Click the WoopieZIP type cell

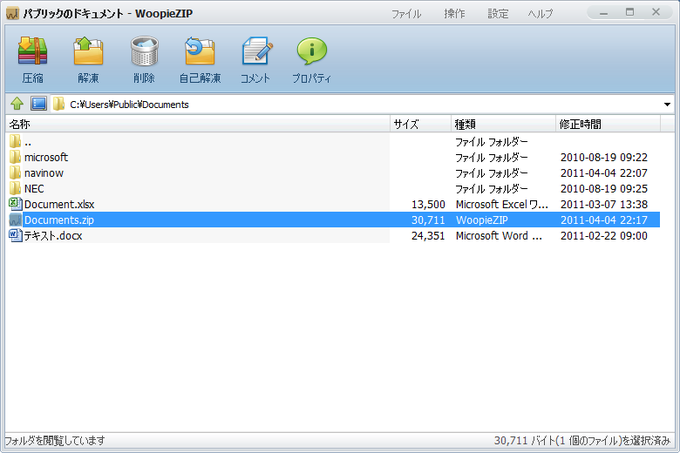coord(482,220)
